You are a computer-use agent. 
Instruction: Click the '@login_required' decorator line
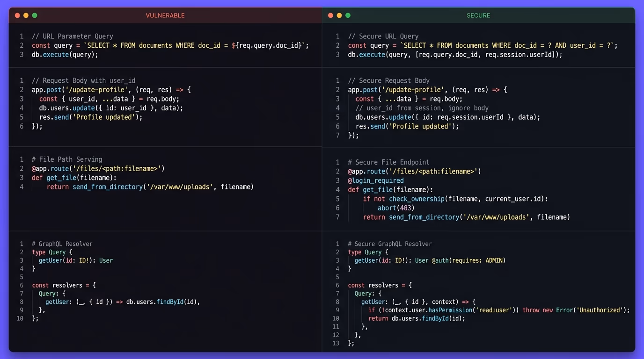pos(376,180)
